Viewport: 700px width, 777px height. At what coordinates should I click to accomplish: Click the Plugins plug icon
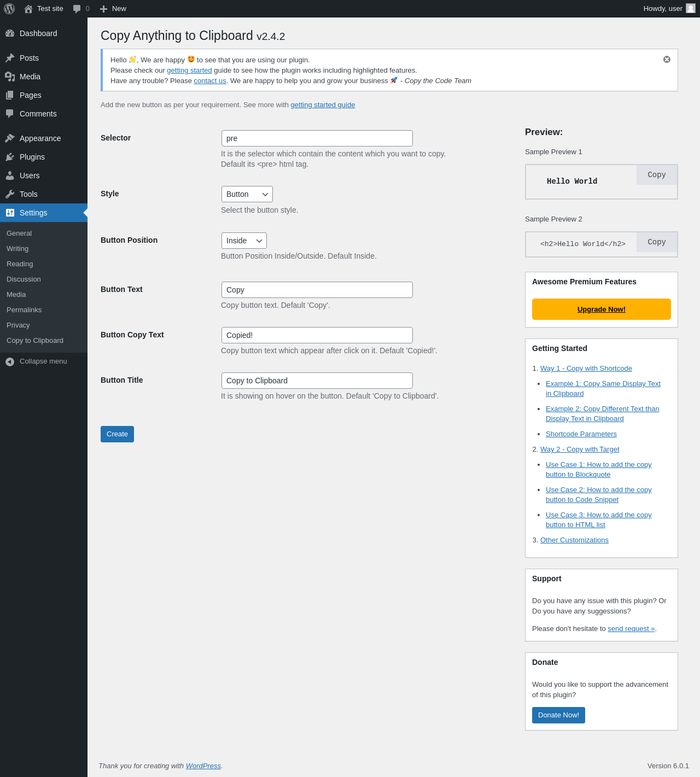(10, 157)
